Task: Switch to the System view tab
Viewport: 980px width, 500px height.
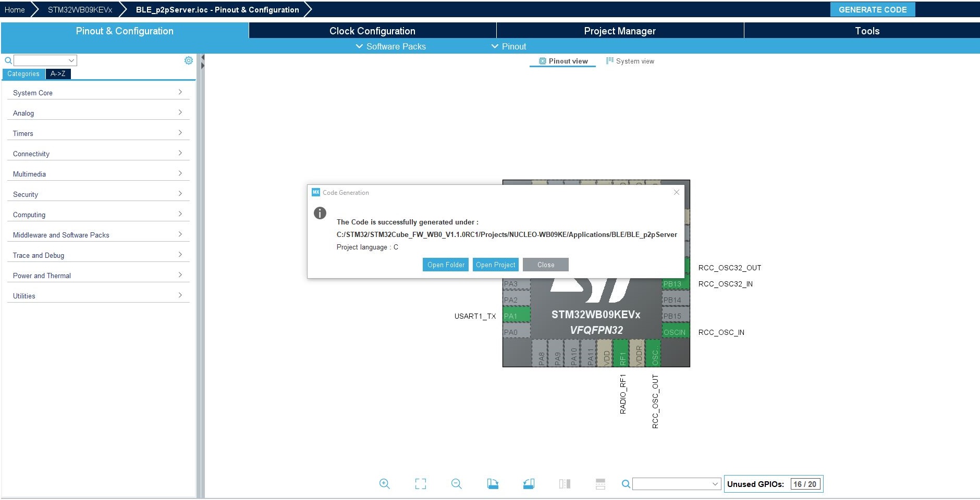Action: (x=630, y=61)
